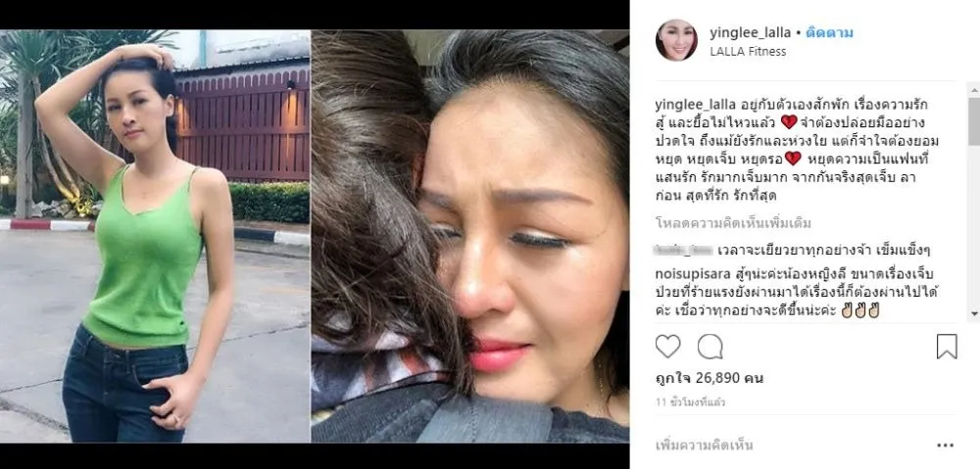The width and height of the screenshot is (980, 469).
Task: Open comments via speech bubble icon
Action: (710, 346)
